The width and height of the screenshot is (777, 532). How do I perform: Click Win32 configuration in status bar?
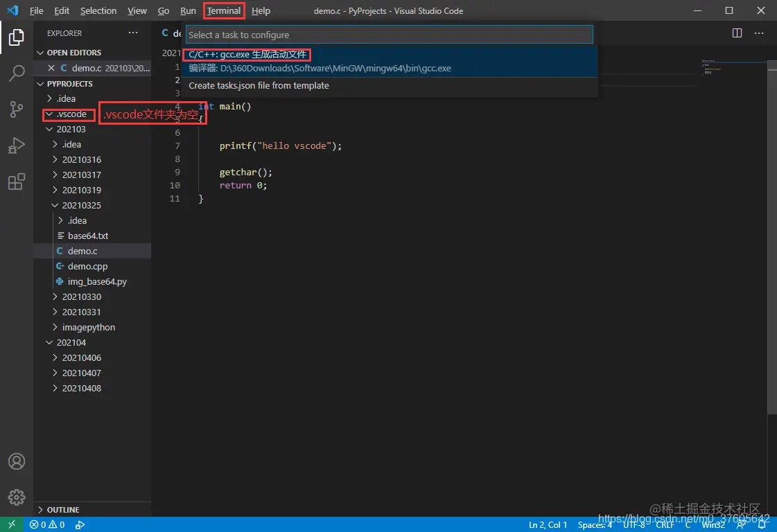pos(713,524)
